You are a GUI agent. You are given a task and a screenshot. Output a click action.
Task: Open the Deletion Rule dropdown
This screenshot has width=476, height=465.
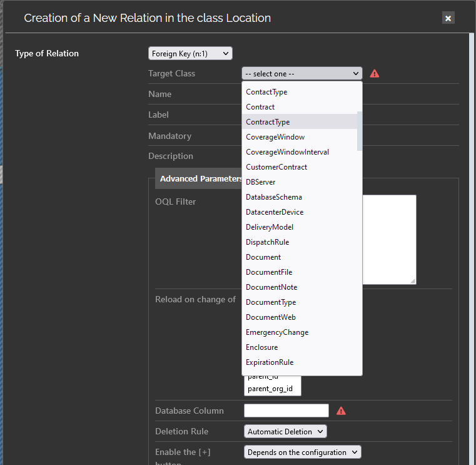coord(285,431)
